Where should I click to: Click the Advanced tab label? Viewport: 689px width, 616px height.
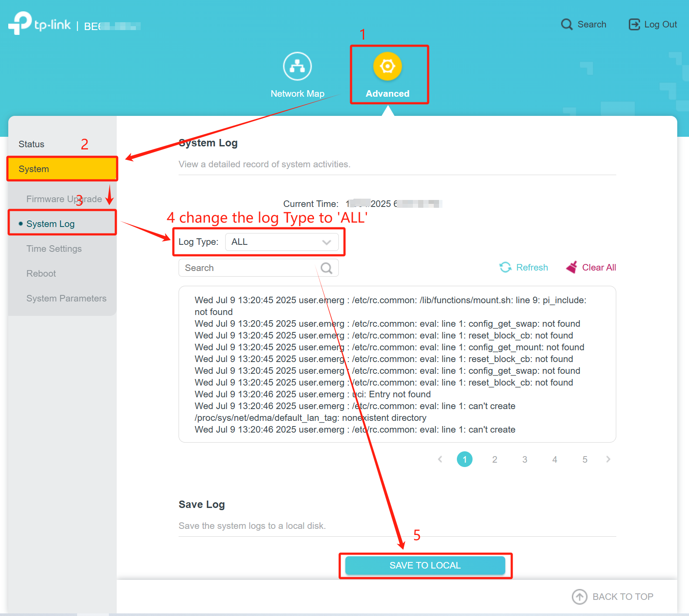(388, 94)
